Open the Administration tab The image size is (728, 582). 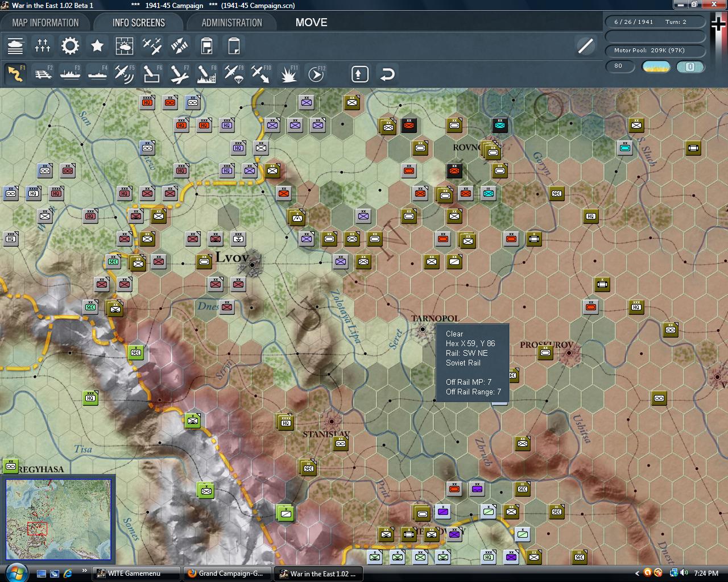pos(231,23)
